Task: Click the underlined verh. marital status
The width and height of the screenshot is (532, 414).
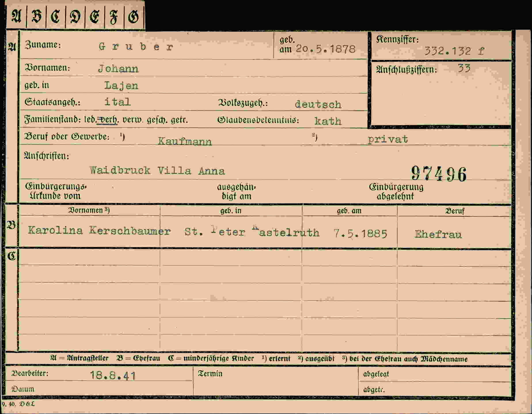Action: click(109, 120)
